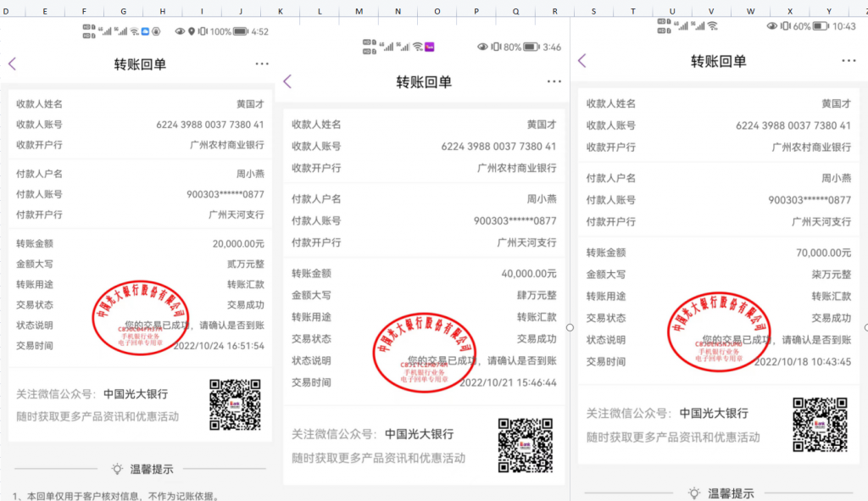This screenshot has height=501, width=868.
Task: Select column S header
Action: pos(593,11)
